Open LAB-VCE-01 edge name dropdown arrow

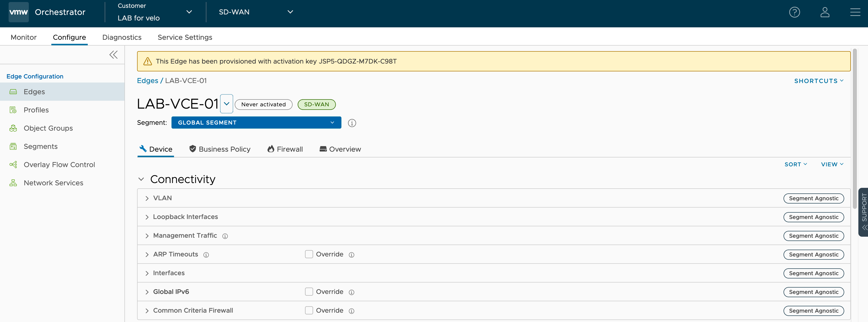click(226, 104)
